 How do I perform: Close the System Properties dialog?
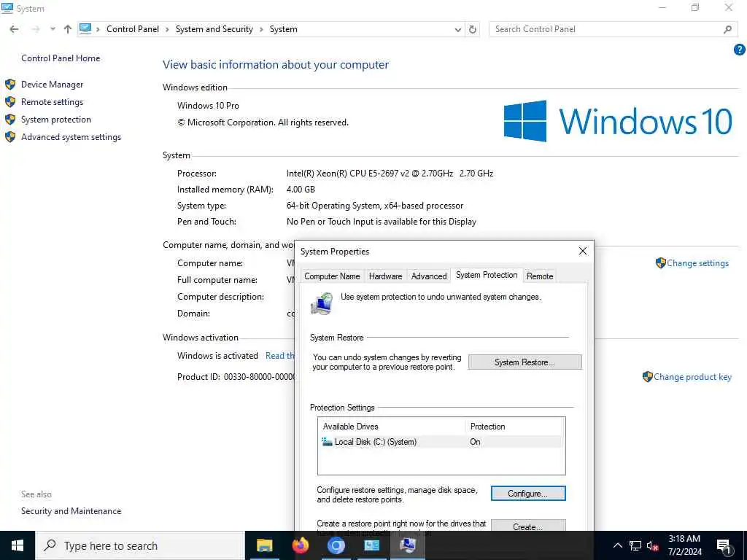tap(583, 251)
